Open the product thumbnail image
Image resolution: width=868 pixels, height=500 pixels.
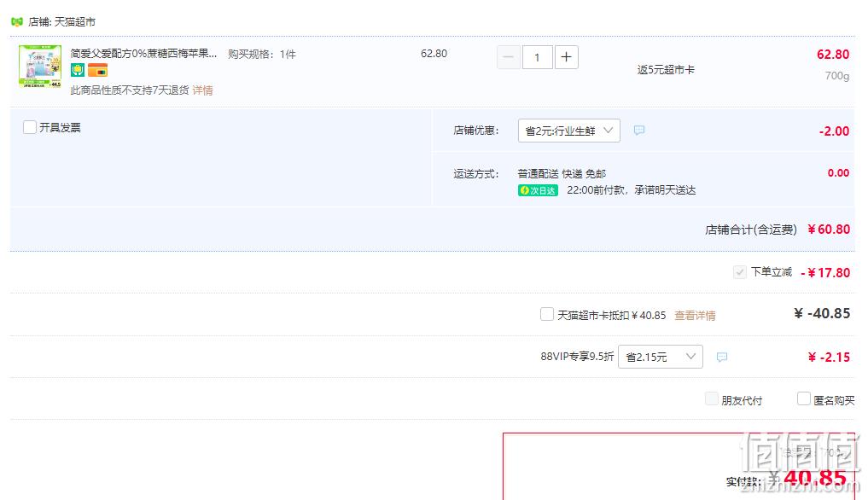(40, 67)
